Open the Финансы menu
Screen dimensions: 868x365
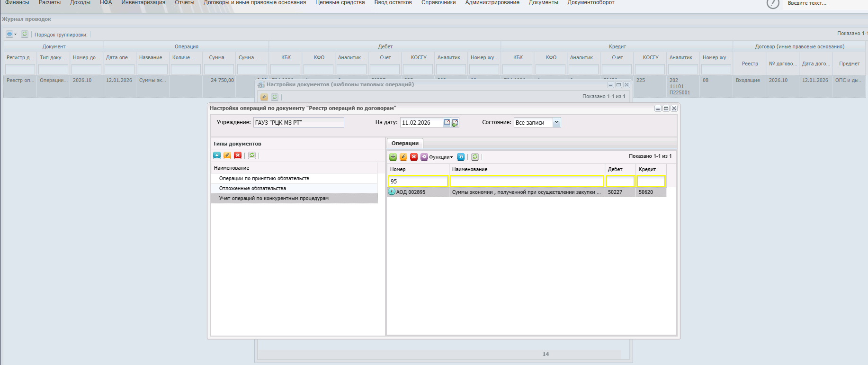tap(17, 3)
